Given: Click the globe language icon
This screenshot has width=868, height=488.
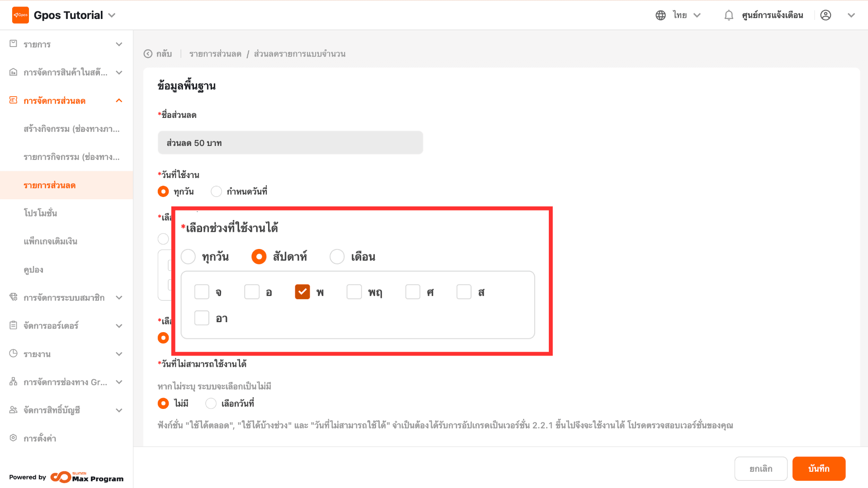Looking at the screenshot, I should (660, 15).
